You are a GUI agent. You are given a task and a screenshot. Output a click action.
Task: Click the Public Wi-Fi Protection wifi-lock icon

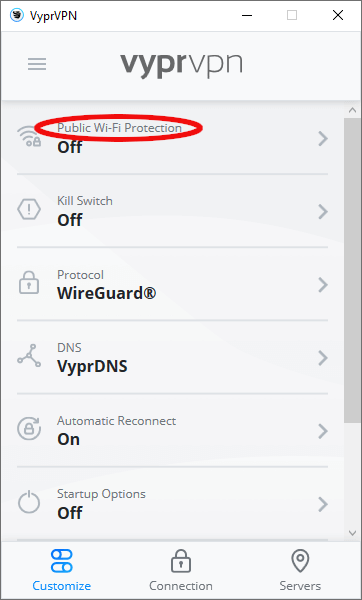tap(29, 137)
